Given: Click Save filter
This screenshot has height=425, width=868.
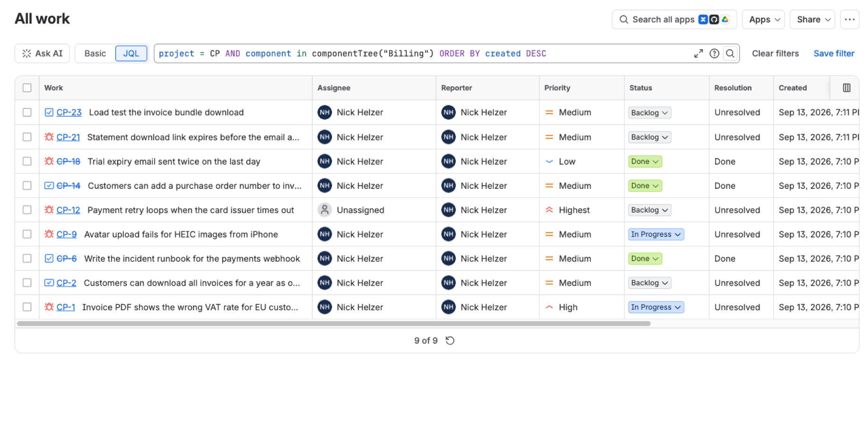Looking at the screenshot, I should tap(834, 53).
